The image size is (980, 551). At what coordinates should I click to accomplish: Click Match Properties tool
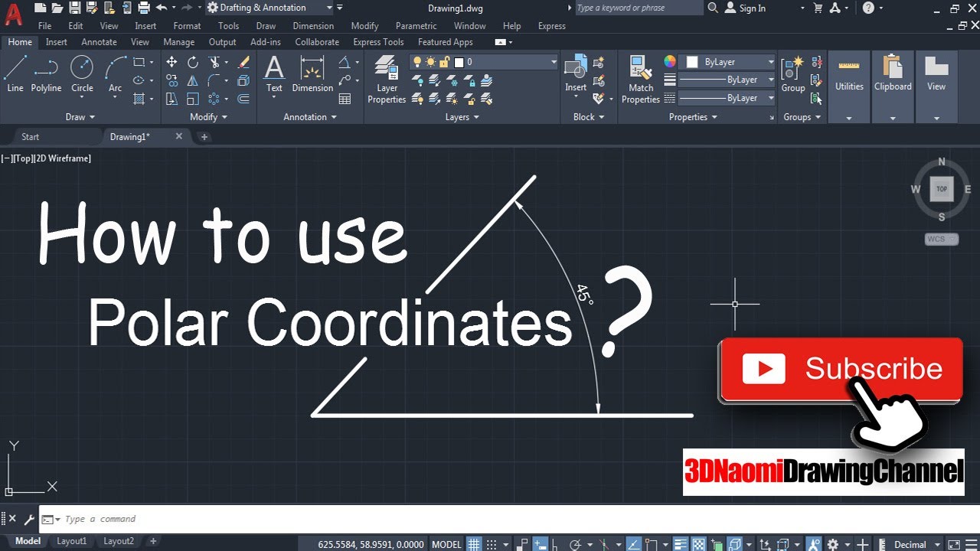pos(641,80)
